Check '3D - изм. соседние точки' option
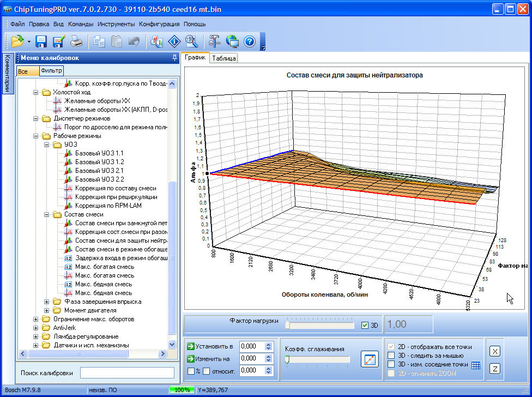This screenshot has height=397, width=532. [x=391, y=364]
